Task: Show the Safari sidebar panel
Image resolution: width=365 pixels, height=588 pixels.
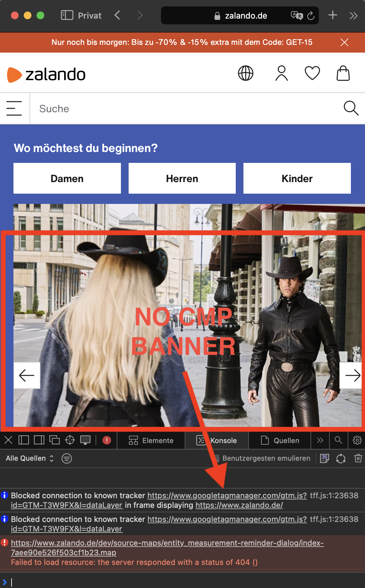Action: pos(67,15)
